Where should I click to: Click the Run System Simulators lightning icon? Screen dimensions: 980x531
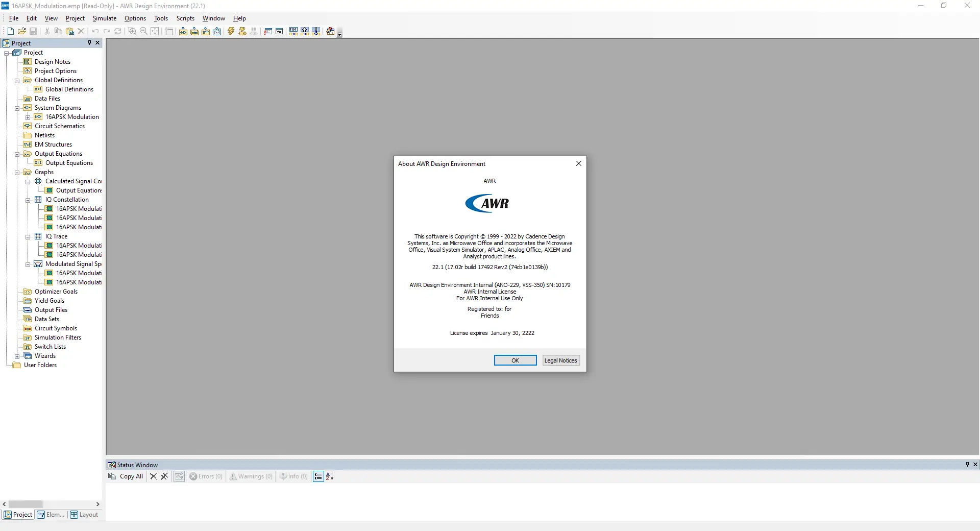pos(242,31)
